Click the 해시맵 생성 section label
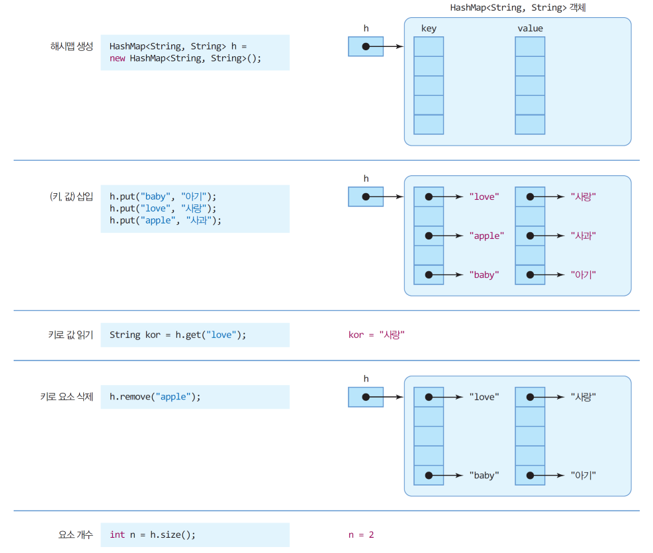Screen dimensions: 653x553 pyautogui.click(x=72, y=46)
